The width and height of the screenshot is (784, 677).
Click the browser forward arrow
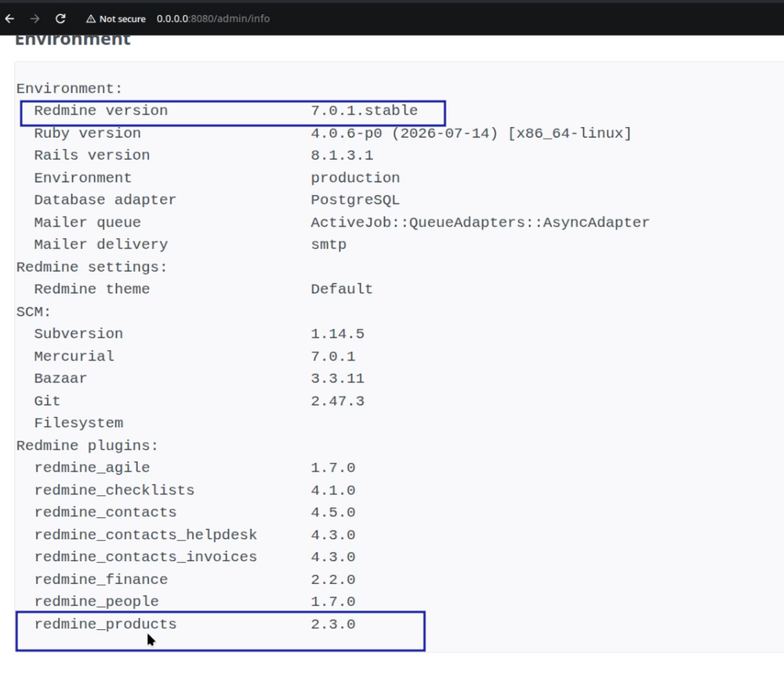coord(34,19)
